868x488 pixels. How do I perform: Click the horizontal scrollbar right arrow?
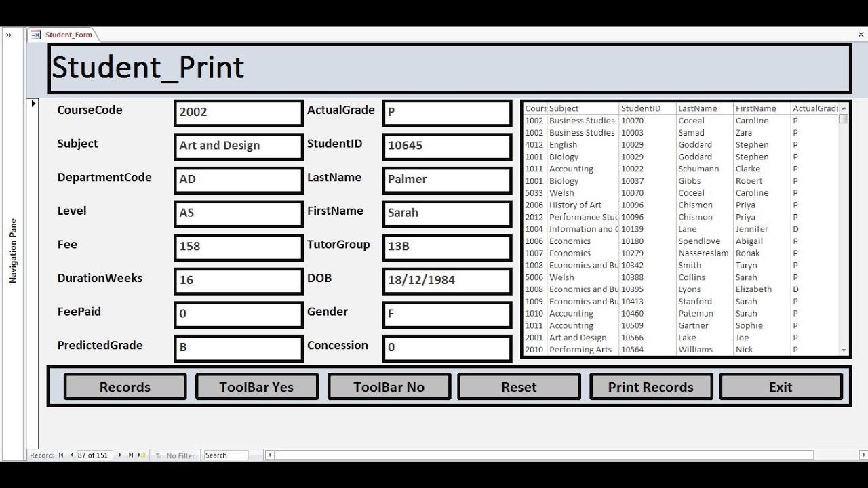tap(863, 455)
